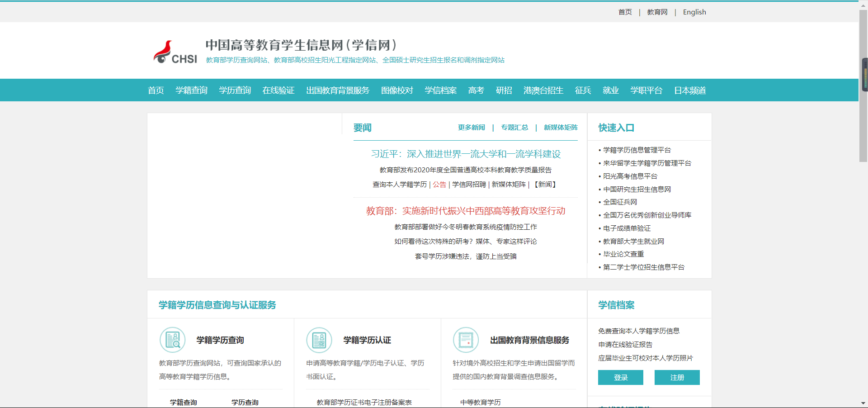The image size is (868, 408).
Task: Open 阳光高考信息平台 quick link
Action: pos(630,176)
